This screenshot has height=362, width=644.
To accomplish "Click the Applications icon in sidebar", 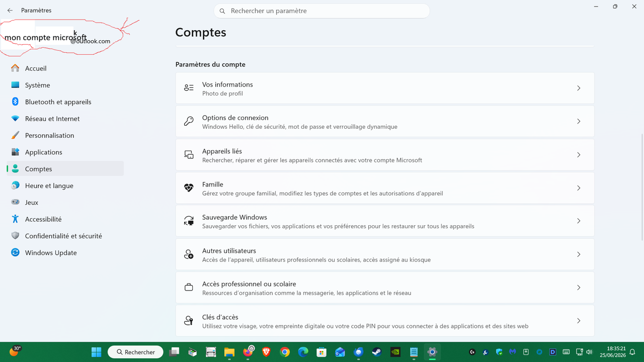I will pyautogui.click(x=15, y=152).
